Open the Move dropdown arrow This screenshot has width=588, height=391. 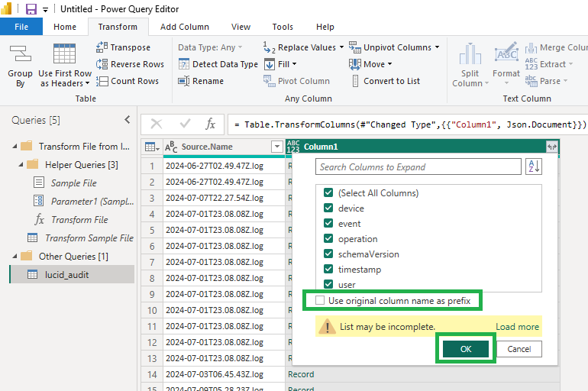click(390, 64)
